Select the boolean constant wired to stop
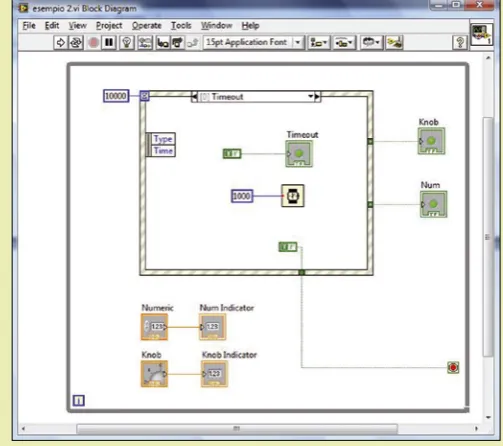 (288, 247)
